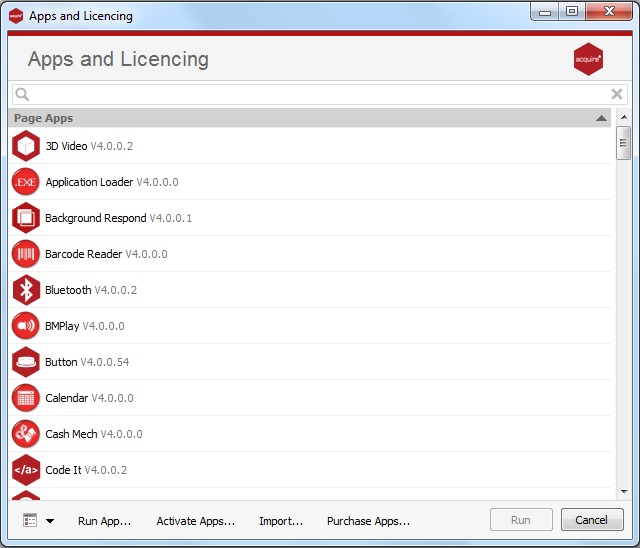Select Cash Mech V4.0.0.0 text
The width and height of the screenshot is (640, 548).
pos(94,434)
